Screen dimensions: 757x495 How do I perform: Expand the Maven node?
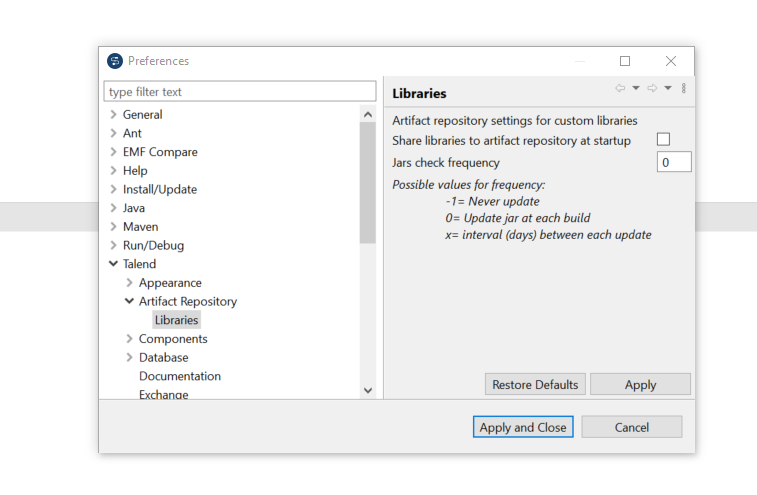113,226
